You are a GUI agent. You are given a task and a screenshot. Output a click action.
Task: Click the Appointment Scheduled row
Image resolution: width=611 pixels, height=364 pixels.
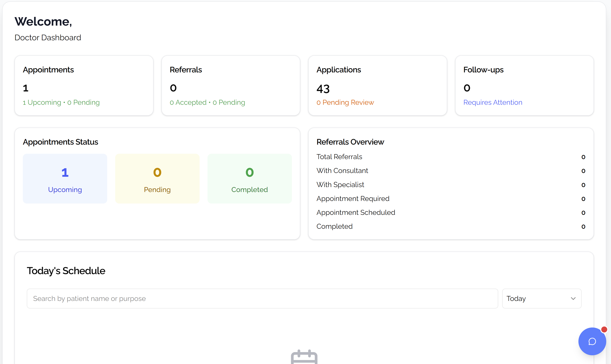point(451,212)
